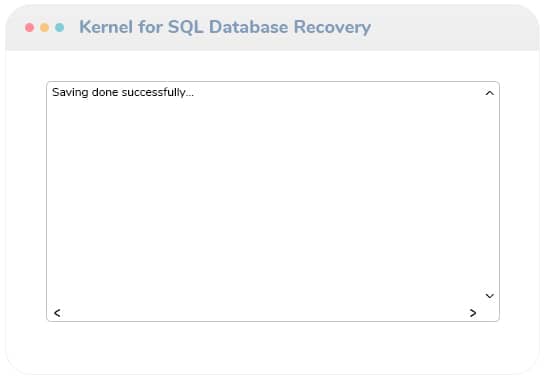Screen dimensions: 545x380
Task: Click the red dot in title bar
Action: click(30, 27)
